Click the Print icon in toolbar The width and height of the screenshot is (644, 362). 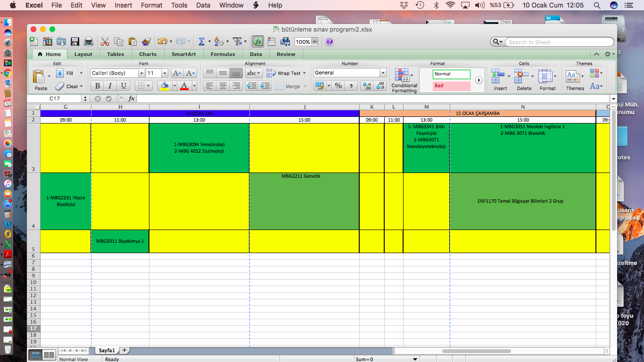click(x=88, y=42)
